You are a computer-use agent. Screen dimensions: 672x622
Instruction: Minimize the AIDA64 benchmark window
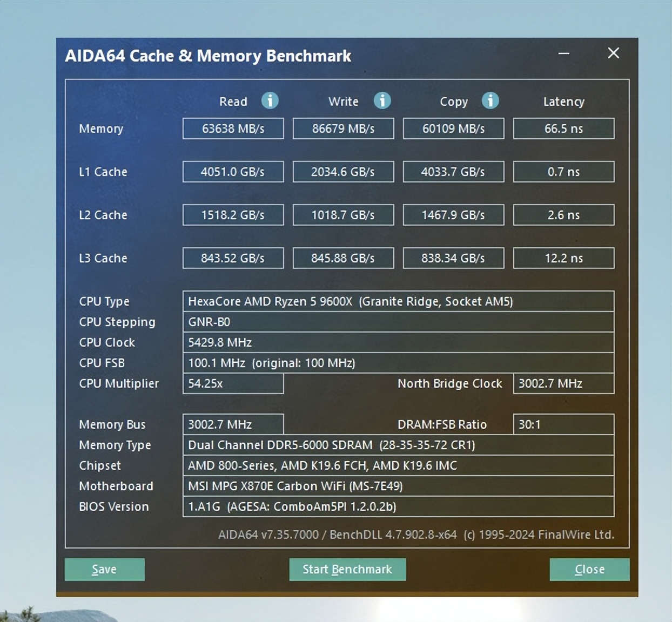click(x=564, y=53)
